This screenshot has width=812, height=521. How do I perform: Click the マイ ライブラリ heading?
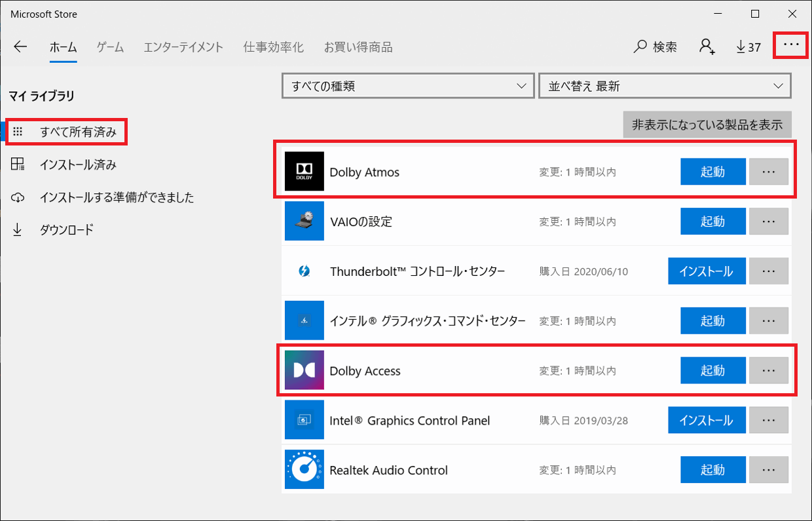(42, 96)
